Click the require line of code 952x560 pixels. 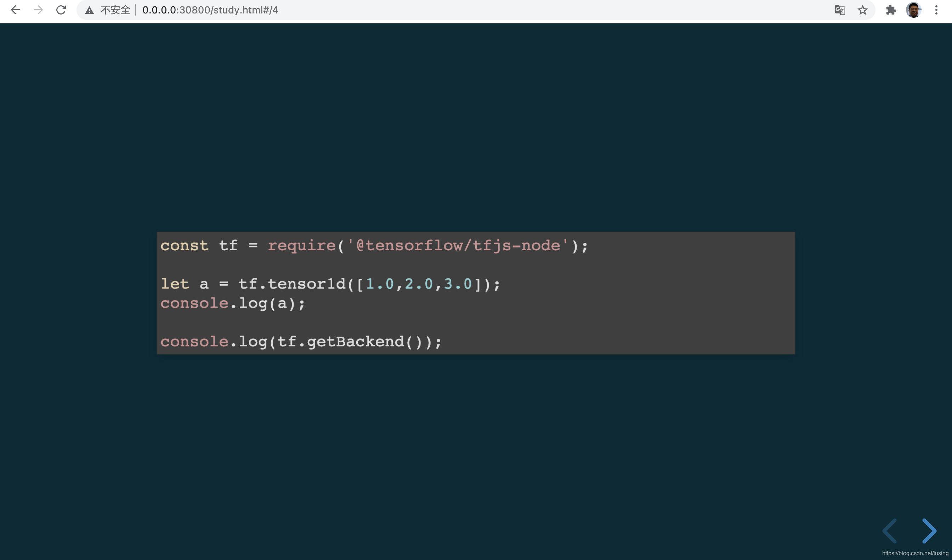point(374,246)
